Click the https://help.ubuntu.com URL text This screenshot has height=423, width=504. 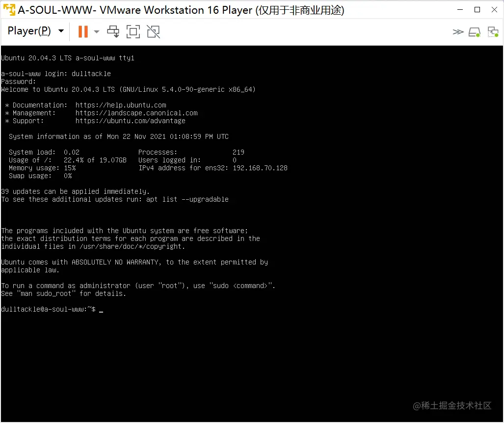pyautogui.click(x=121, y=105)
